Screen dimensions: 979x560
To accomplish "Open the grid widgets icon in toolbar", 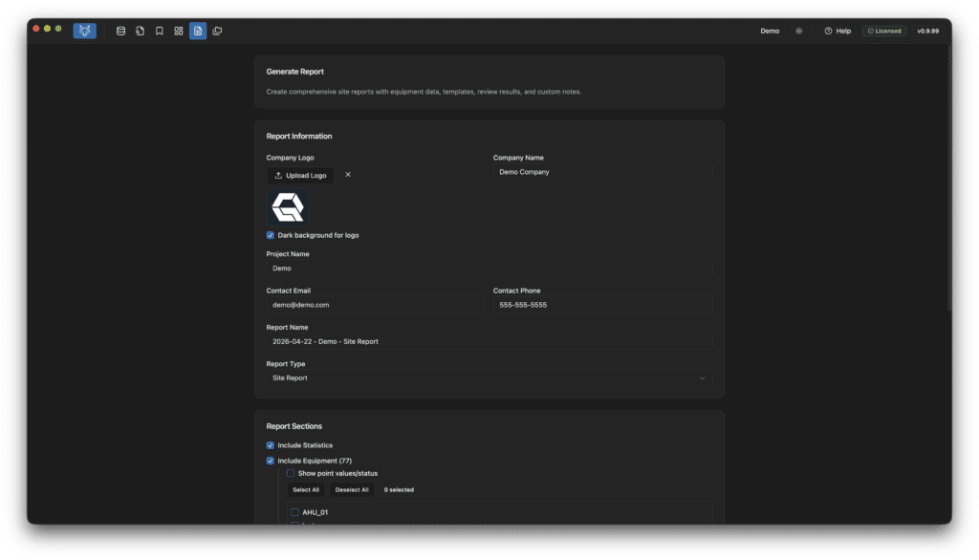I will pos(179,31).
